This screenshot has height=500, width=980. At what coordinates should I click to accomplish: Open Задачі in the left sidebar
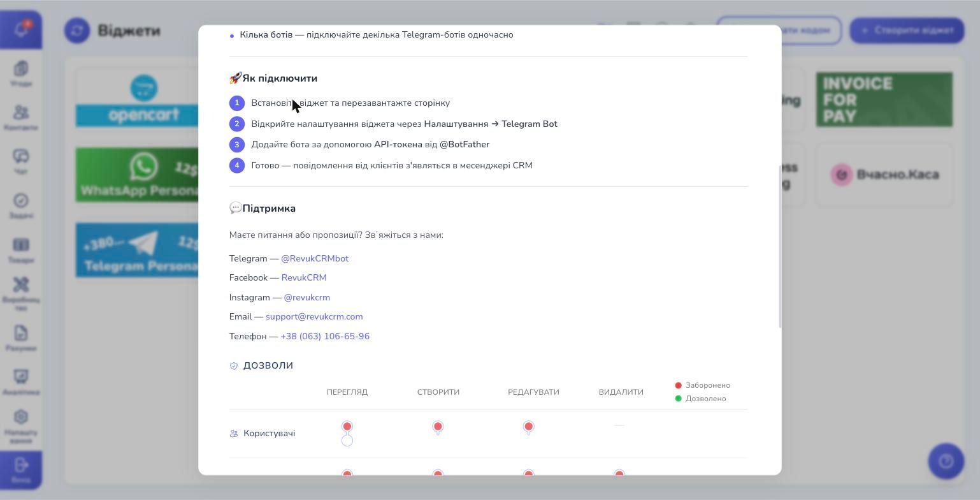pyautogui.click(x=21, y=206)
